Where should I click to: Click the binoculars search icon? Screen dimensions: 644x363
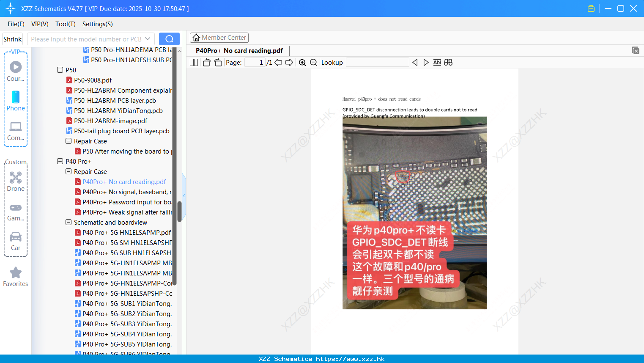click(448, 63)
